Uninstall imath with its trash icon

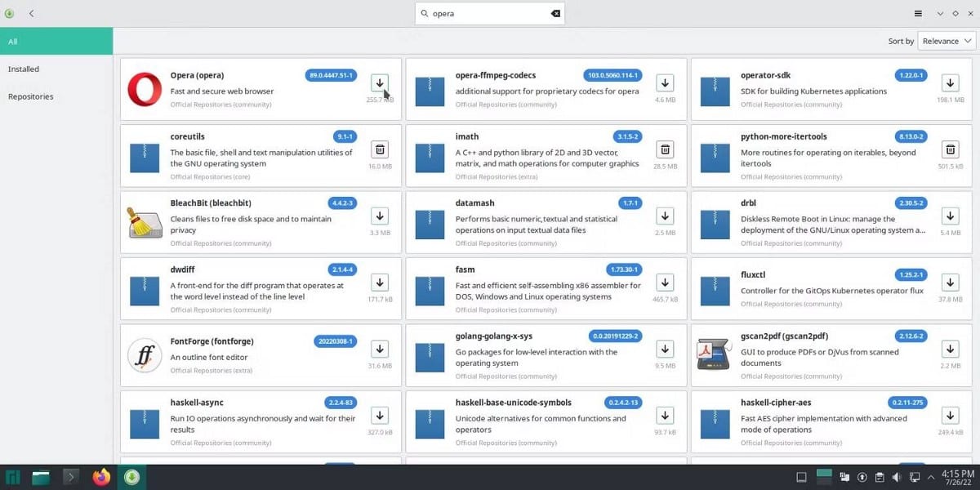pos(664,149)
